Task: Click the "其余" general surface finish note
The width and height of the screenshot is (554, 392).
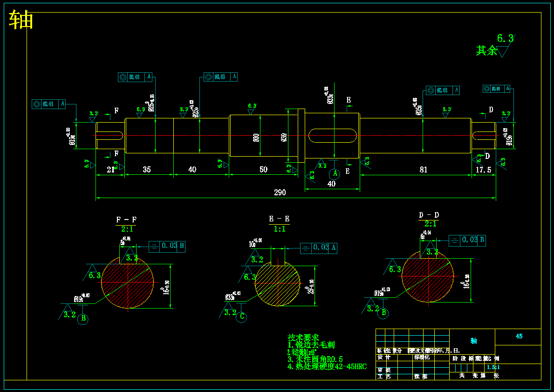Action: pyautogui.click(x=486, y=50)
